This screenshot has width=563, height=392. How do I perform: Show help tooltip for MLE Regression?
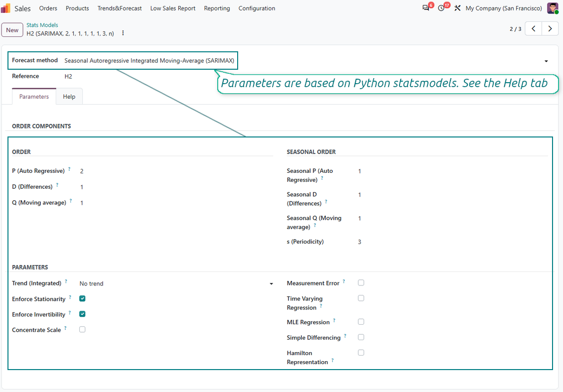click(x=334, y=320)
